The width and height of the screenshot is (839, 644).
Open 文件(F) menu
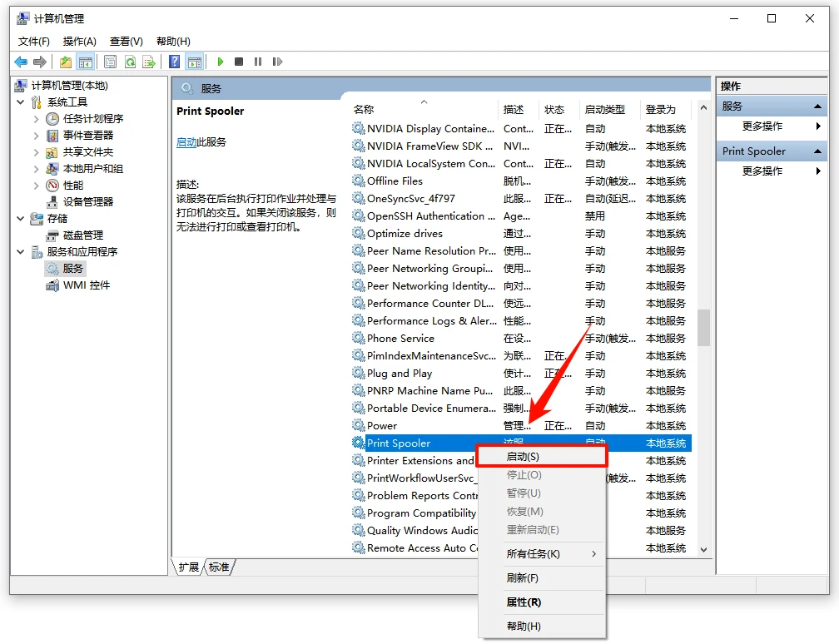point(33,42)
